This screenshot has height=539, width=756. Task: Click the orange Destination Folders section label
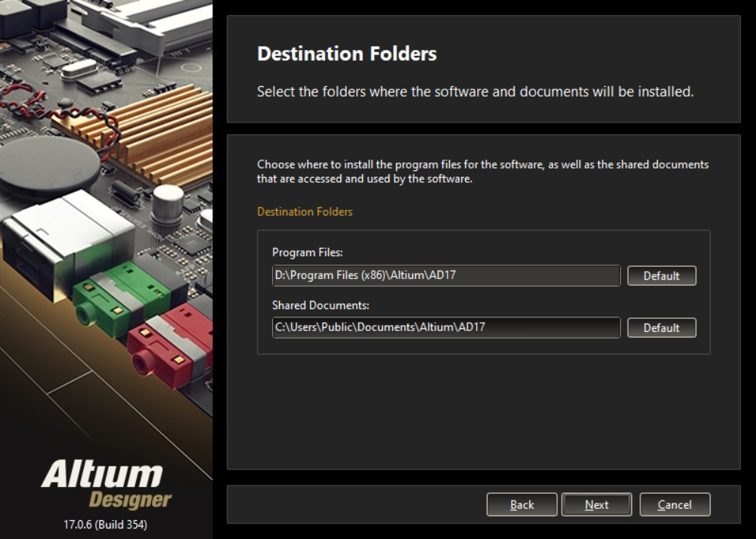pos(305,212)
